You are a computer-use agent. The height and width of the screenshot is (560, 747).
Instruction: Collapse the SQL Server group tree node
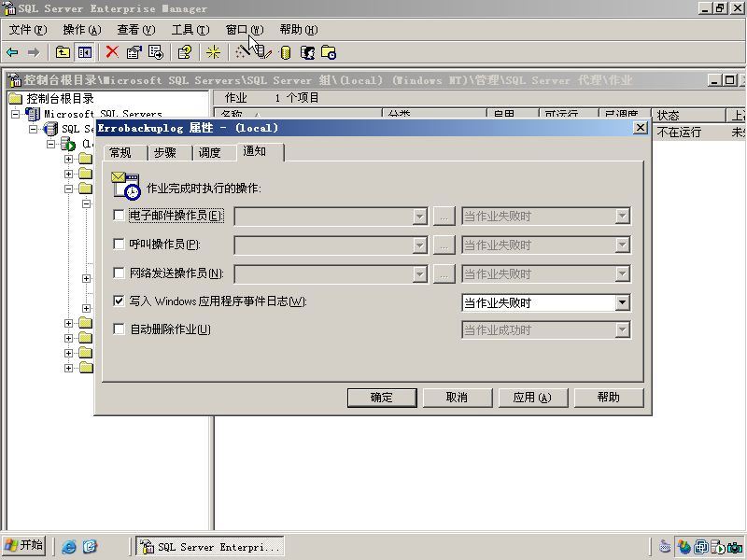33,129
